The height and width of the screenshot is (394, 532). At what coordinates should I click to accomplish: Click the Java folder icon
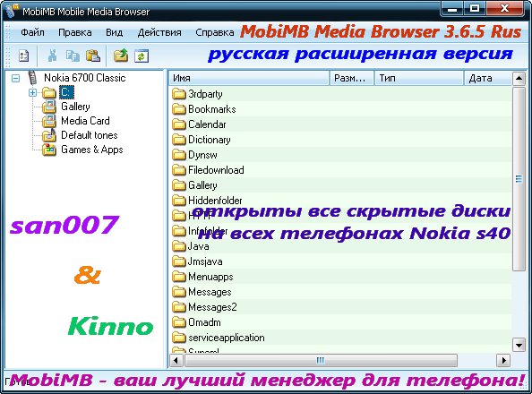click(179, 246)
